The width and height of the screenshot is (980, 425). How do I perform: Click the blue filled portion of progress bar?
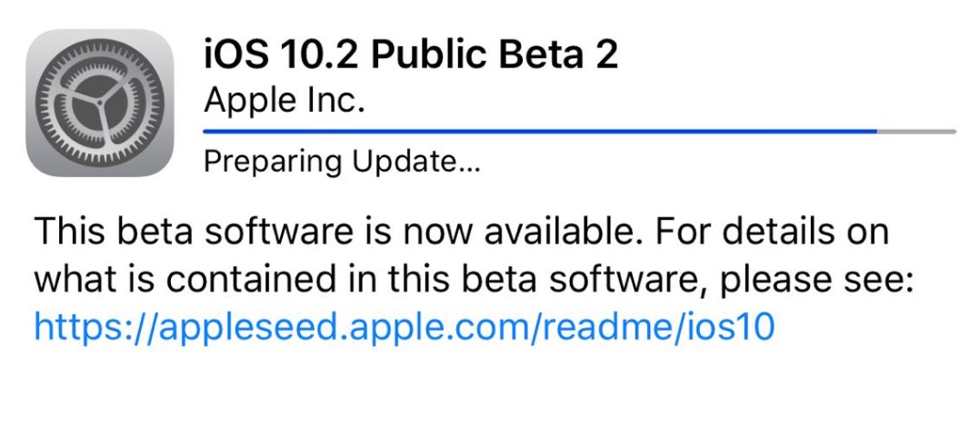(x=540, y=132)
